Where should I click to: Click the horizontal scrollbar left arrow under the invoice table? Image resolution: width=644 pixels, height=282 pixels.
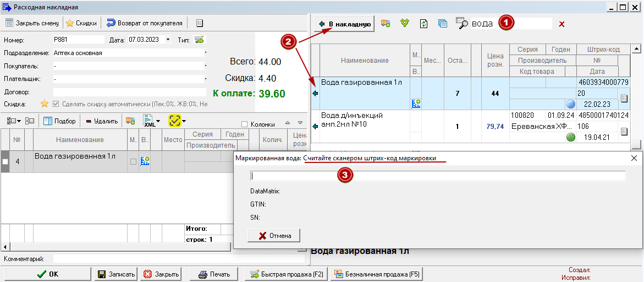pos(5,247)
